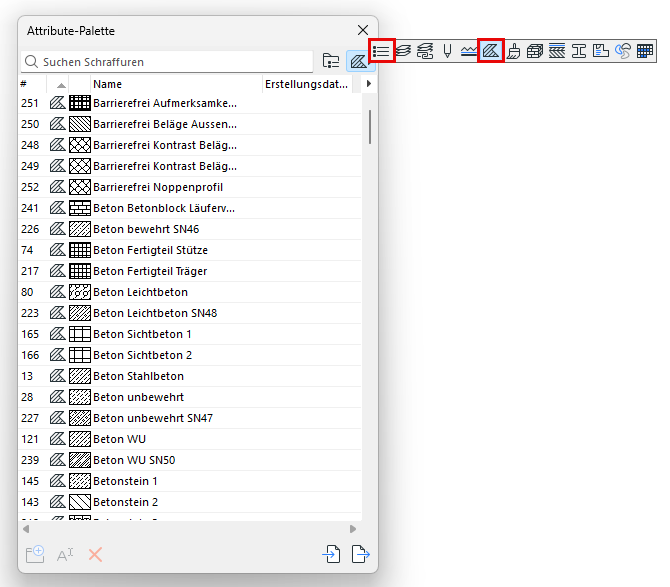Select Betonstein 2 fill
Screen dimensions: 670x587
tap(190, 502)
